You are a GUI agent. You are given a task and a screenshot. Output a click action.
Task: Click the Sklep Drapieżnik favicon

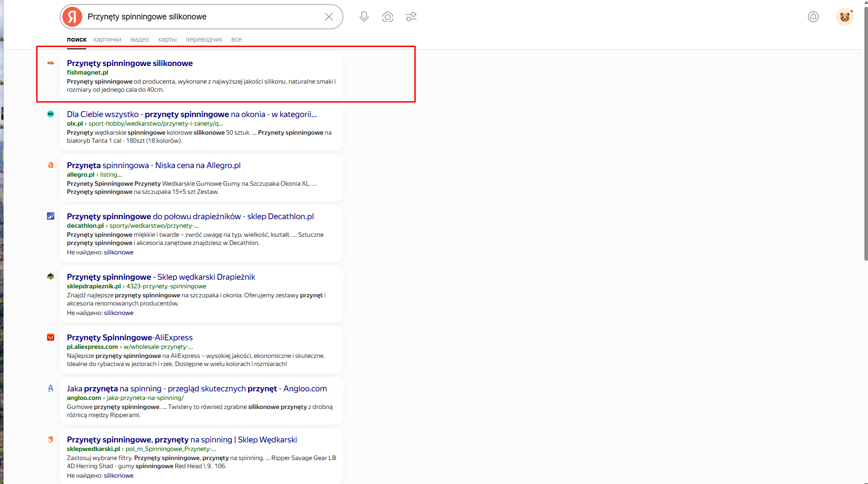pyautogui.click(x=51, y=277)
